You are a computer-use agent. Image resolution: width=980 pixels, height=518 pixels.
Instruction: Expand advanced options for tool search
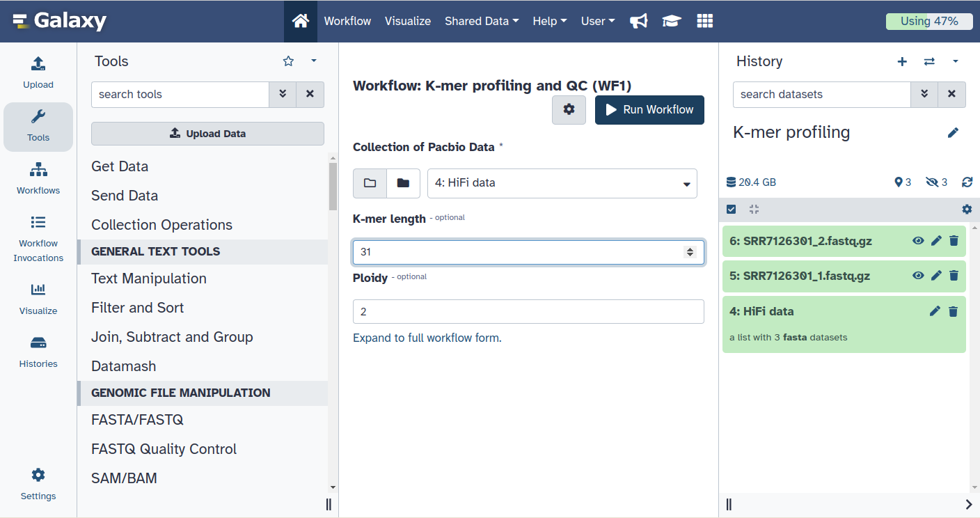click(283, 95)
